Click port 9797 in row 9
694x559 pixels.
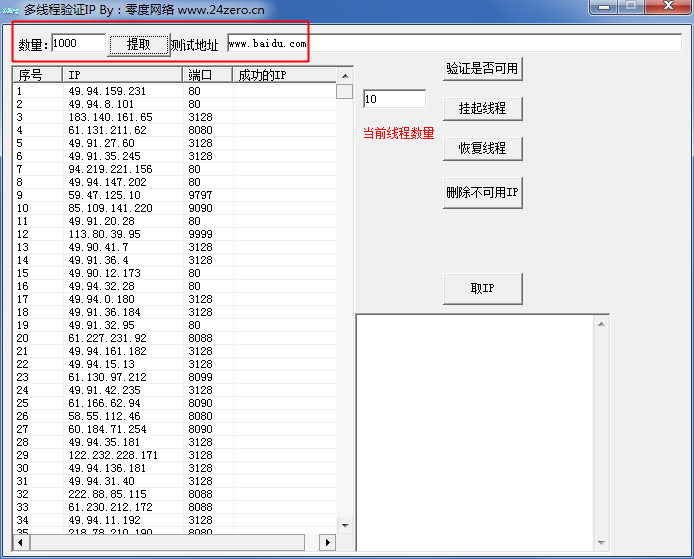pos(200,195)
